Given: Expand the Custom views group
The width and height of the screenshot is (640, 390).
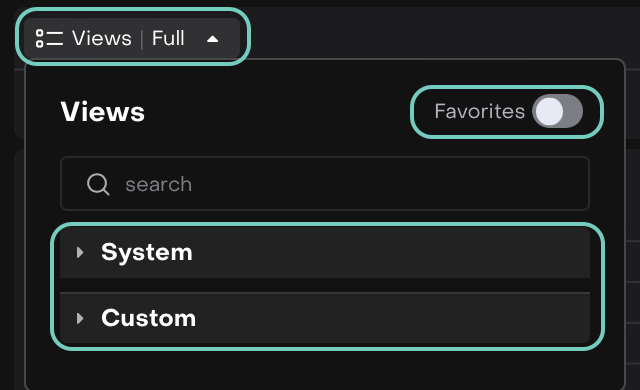Looking at the screenshot, I should click(x=324, y=318).
